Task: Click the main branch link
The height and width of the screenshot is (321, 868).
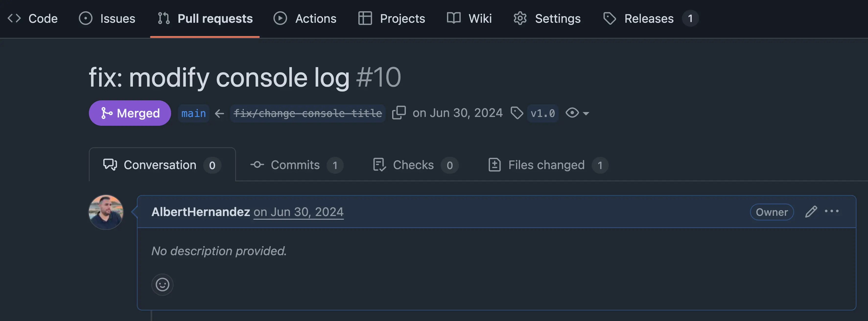Action: [x=193, y=113]
